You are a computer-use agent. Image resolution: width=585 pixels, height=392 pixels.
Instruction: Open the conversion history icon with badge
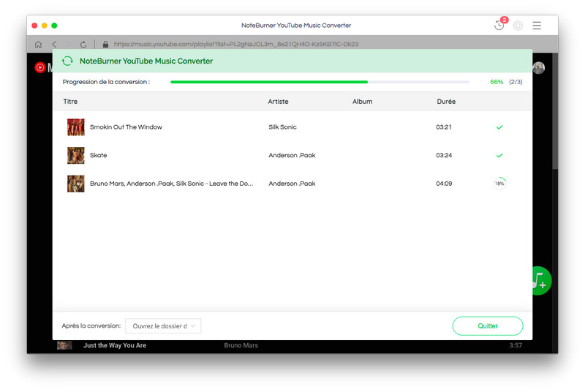click(499, 25)
